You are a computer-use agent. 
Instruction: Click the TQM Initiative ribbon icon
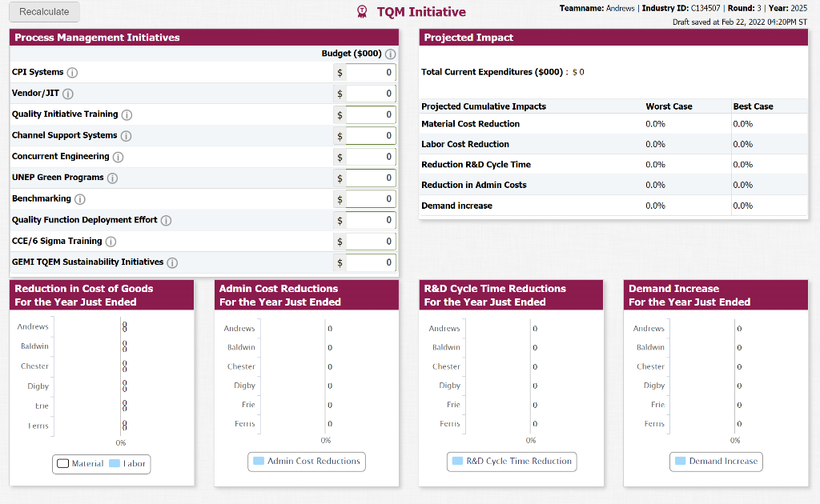point(362,12)
